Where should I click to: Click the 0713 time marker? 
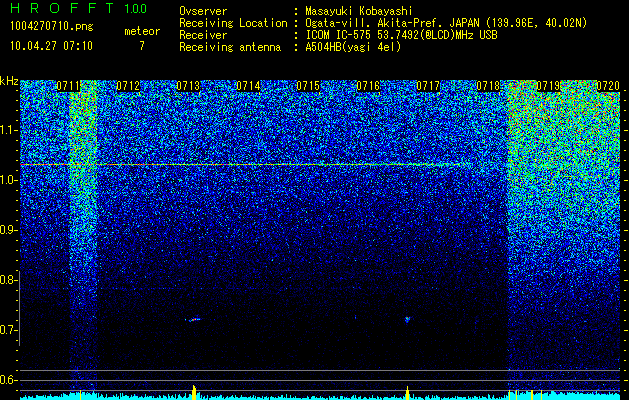[188, 86]
